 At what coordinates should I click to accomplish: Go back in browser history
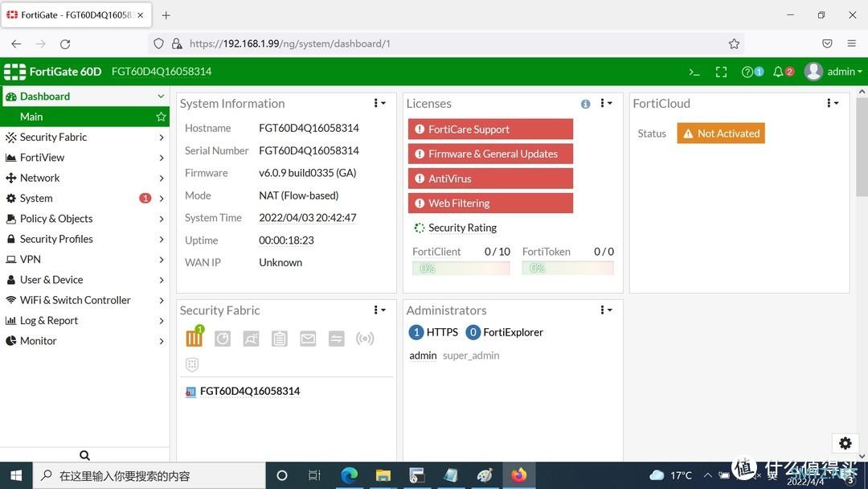(x=16, y=43)
